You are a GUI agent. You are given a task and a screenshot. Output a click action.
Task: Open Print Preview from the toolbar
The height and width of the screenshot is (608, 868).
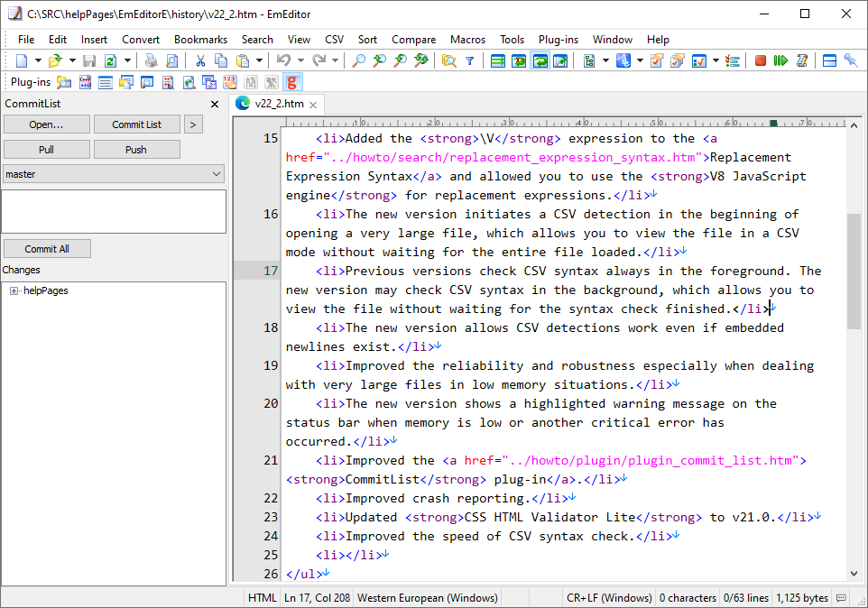pos(172,60)
